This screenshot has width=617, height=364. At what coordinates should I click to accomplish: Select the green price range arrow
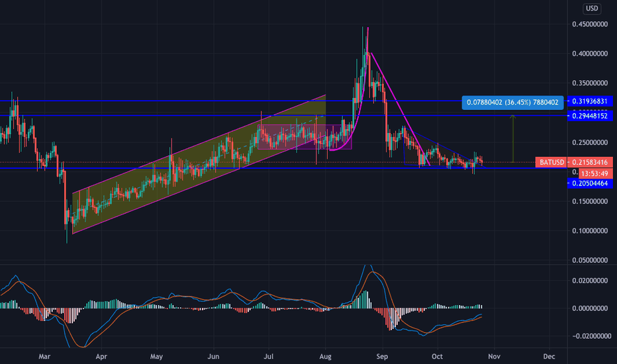pyautogui.click(x=512, y=138)
